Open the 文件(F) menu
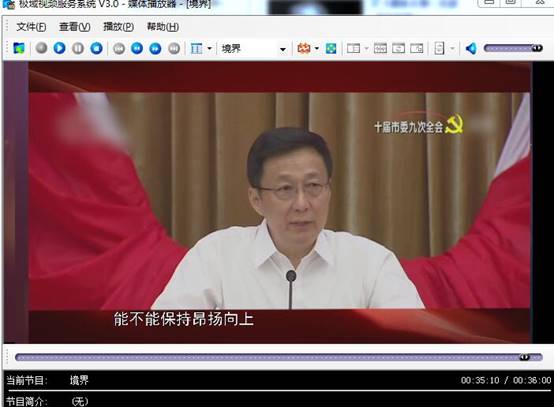 click(x=31, y=26)
